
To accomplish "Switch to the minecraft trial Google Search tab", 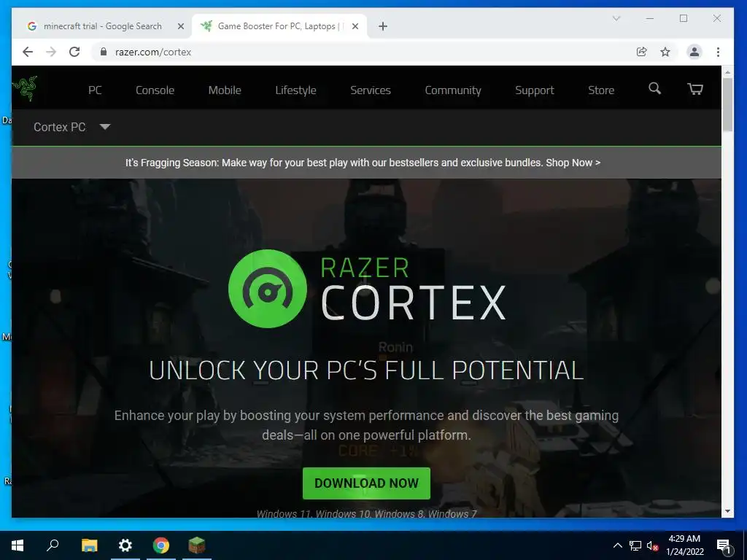I will [102, 26].
